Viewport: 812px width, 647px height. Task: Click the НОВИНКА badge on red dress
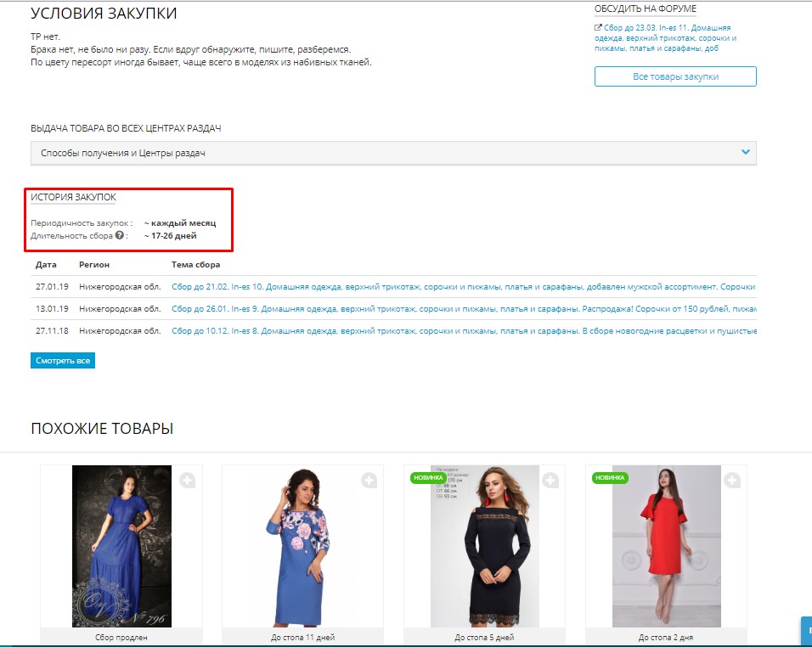(x=610, y=478)
